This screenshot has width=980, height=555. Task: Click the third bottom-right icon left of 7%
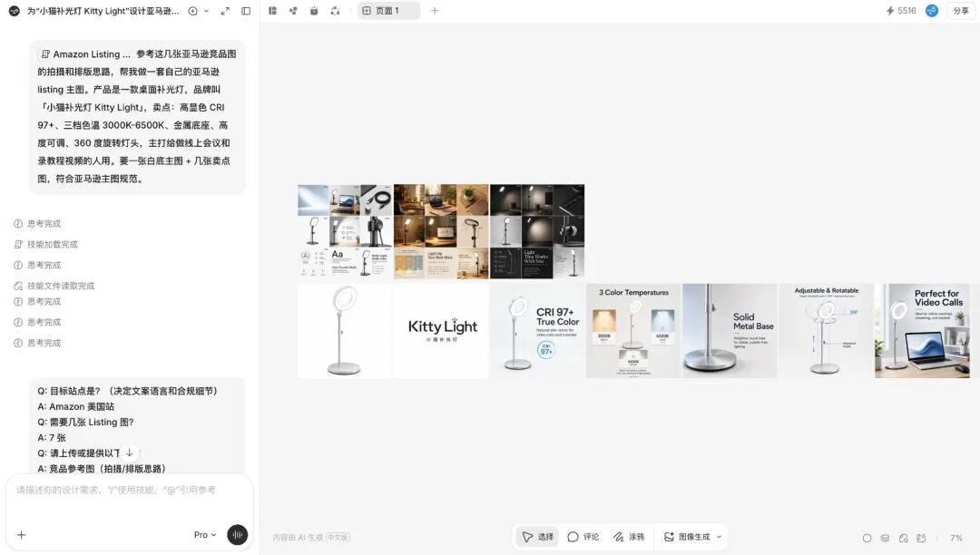[903, 538]
